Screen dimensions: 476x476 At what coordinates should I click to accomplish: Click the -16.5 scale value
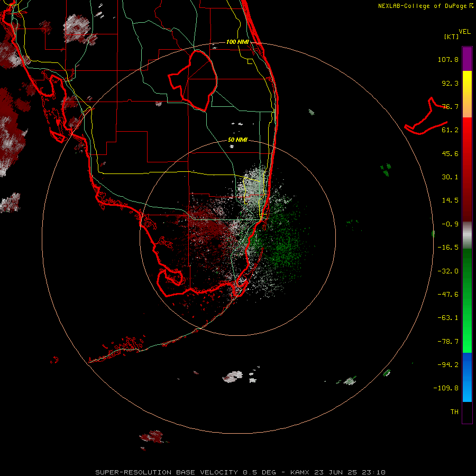448,248
